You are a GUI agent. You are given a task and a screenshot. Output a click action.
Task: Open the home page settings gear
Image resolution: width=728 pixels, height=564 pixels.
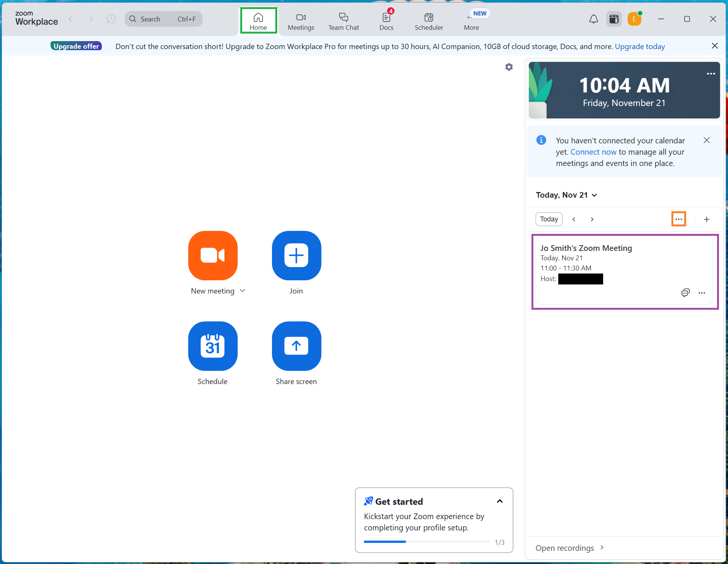(x=509, y=67)
